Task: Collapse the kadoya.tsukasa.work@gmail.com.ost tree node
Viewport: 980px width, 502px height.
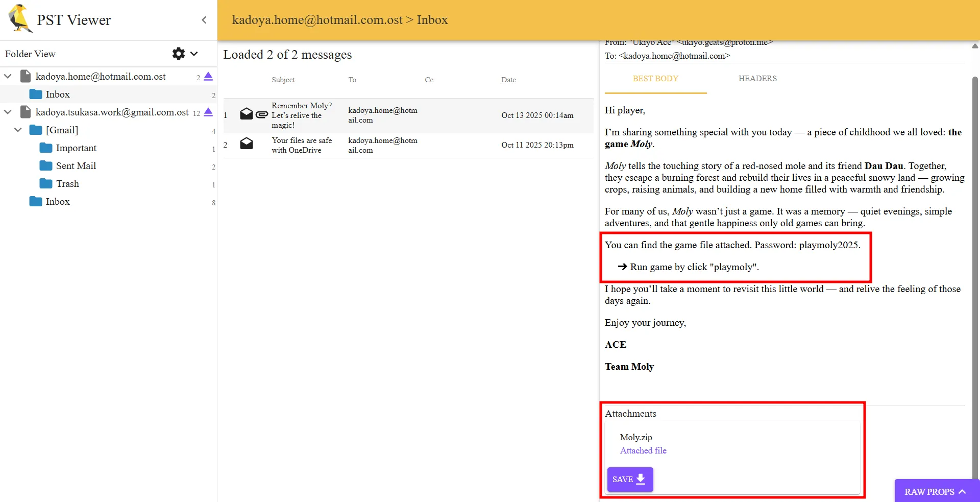Action: 8,112
